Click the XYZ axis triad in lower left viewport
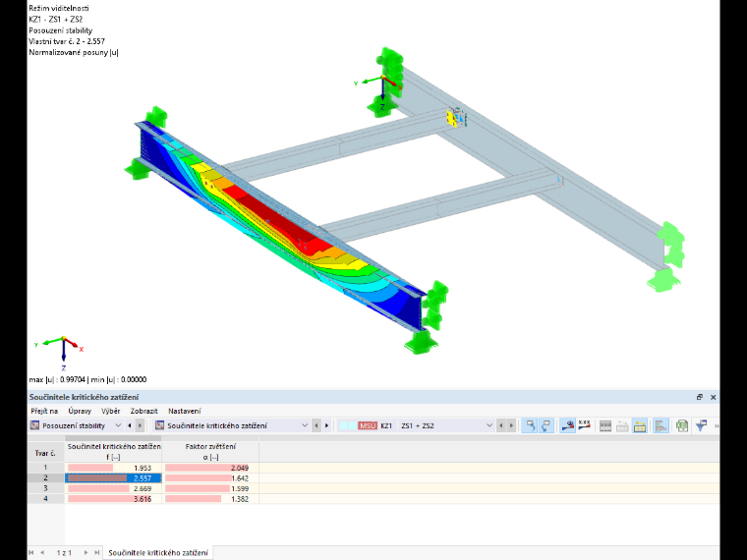 tap(61, 353)
